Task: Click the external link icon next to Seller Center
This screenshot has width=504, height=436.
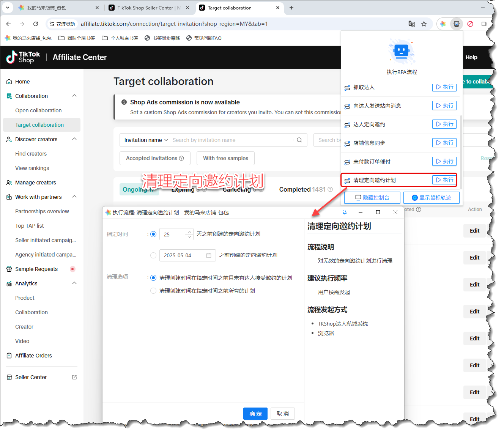Action: 74,377
